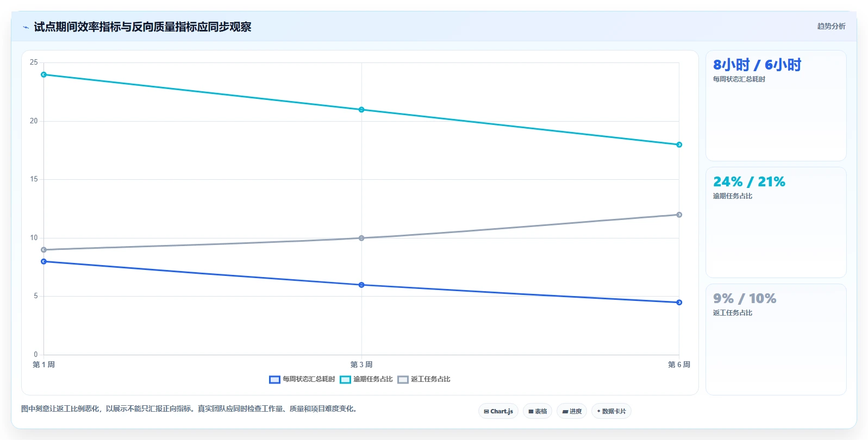Click the 每周状态汇总耗时 card caption

coord(739,79)
